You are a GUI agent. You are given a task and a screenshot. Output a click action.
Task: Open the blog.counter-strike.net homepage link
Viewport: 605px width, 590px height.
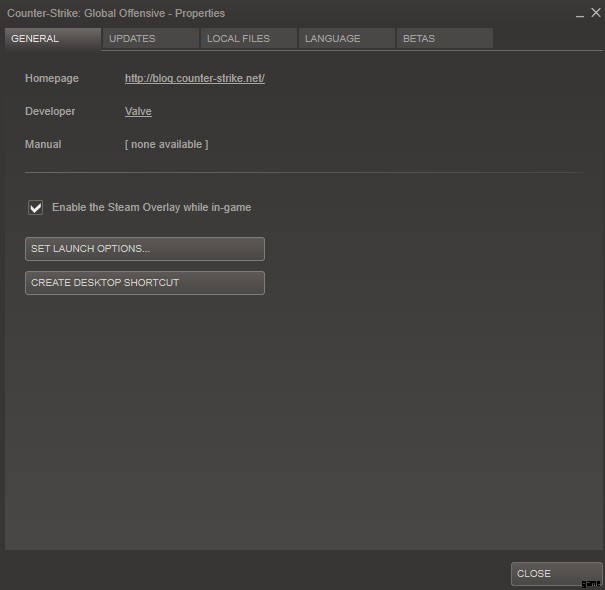coord(194,78)
